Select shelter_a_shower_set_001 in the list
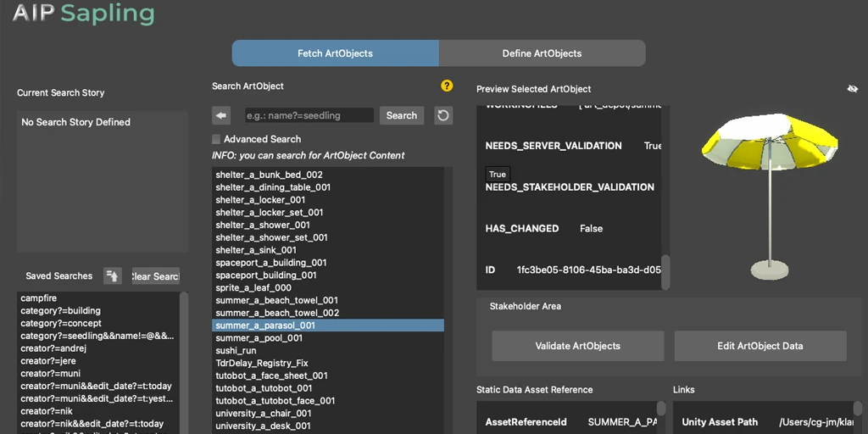Image resolution: width=868 pixels, height=434 pixels. point(328,237)
